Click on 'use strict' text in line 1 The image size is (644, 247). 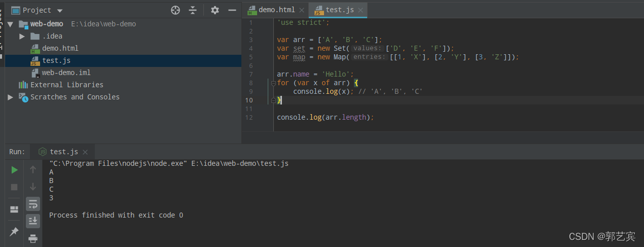point(303,23)
